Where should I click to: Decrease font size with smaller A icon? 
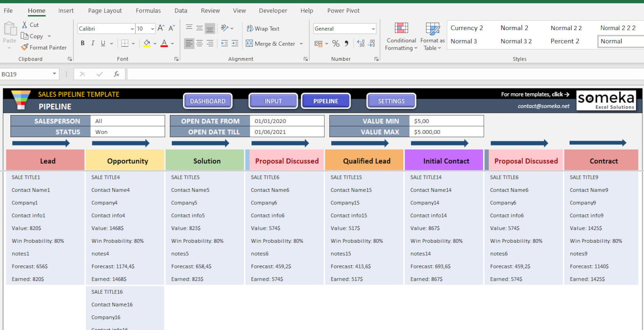(x=172, y=28)
